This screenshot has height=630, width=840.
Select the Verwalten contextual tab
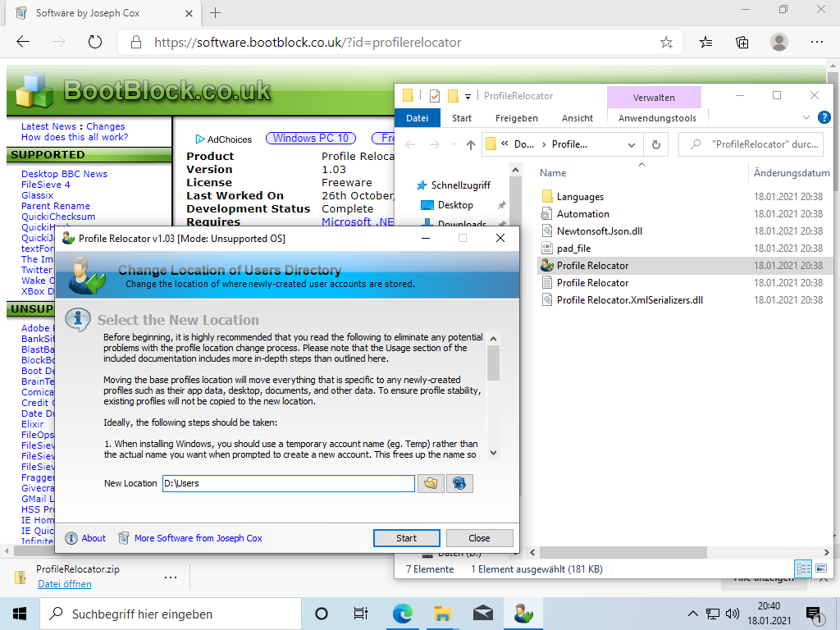654,98
